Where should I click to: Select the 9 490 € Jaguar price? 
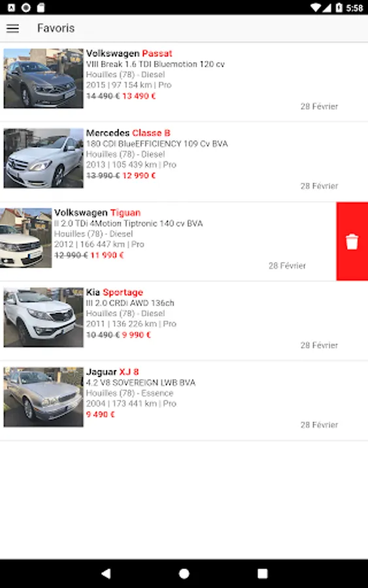point(100,414)
